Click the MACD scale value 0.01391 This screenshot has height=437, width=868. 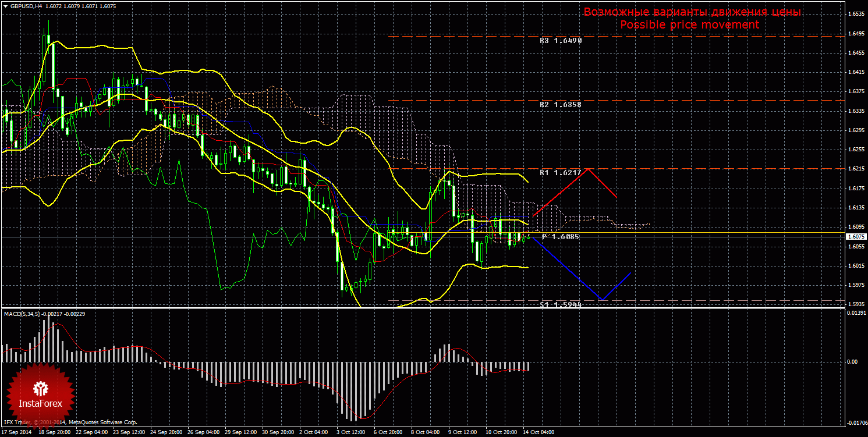856,313
